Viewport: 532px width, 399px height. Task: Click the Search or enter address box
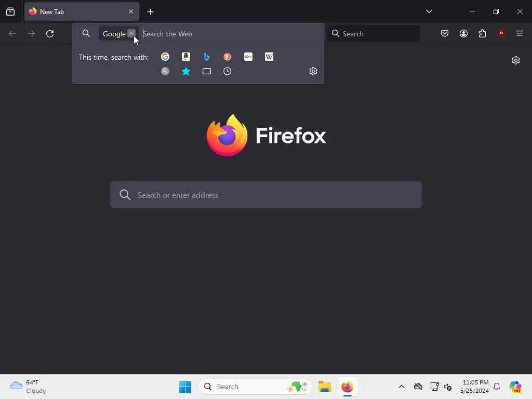(x=266, y=195)
